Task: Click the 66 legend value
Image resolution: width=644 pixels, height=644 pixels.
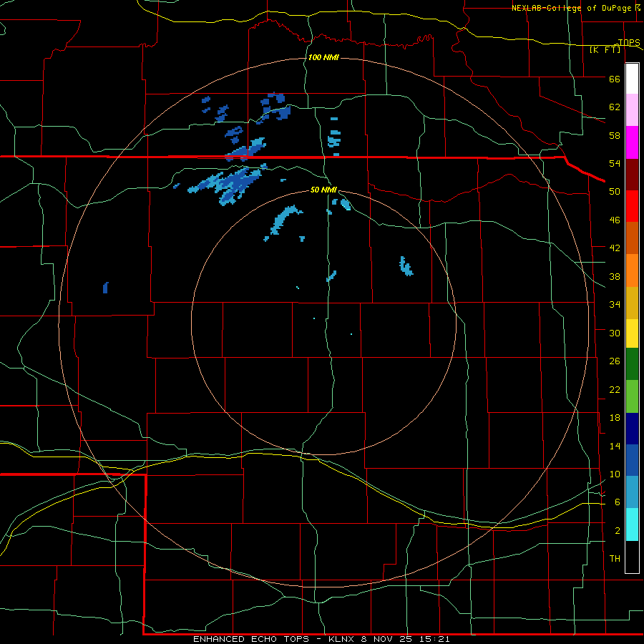Action: click(x=615, y=79)
